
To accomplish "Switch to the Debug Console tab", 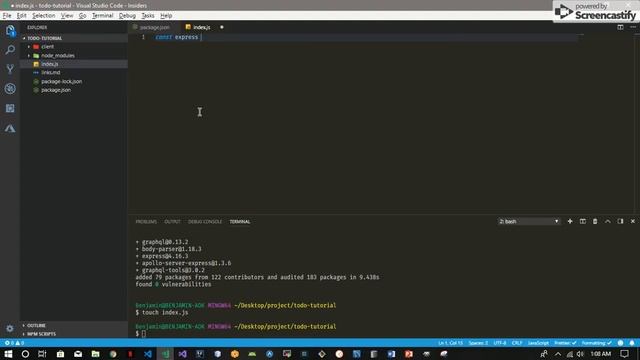I will click(205, 222).
